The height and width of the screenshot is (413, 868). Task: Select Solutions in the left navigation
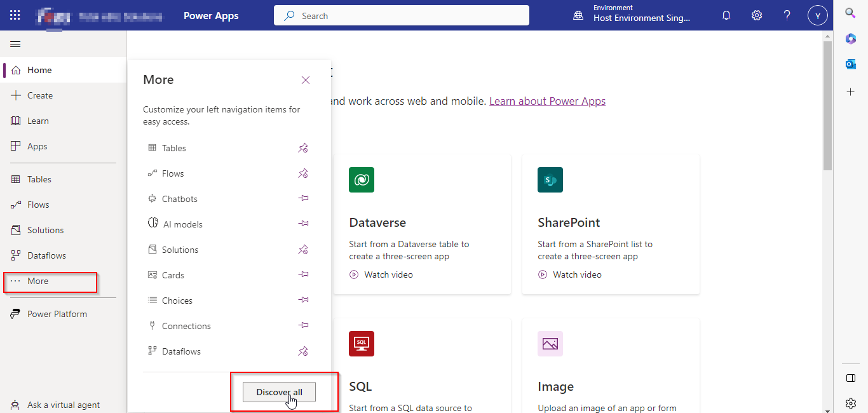pos(45,230)
